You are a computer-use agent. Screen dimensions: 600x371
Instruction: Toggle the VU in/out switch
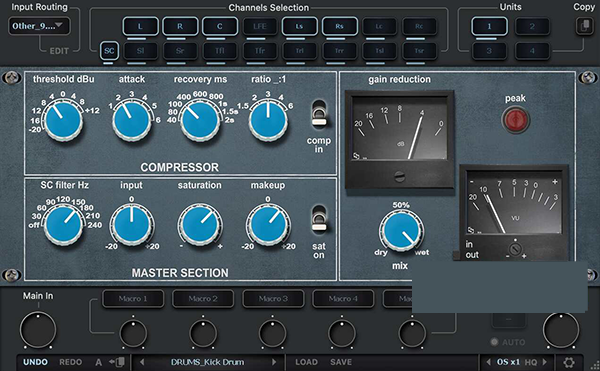pos(457,255)
